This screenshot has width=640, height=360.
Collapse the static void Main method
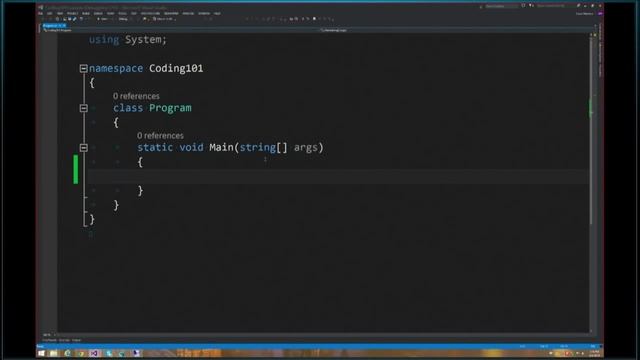click(x=83, y=148)
